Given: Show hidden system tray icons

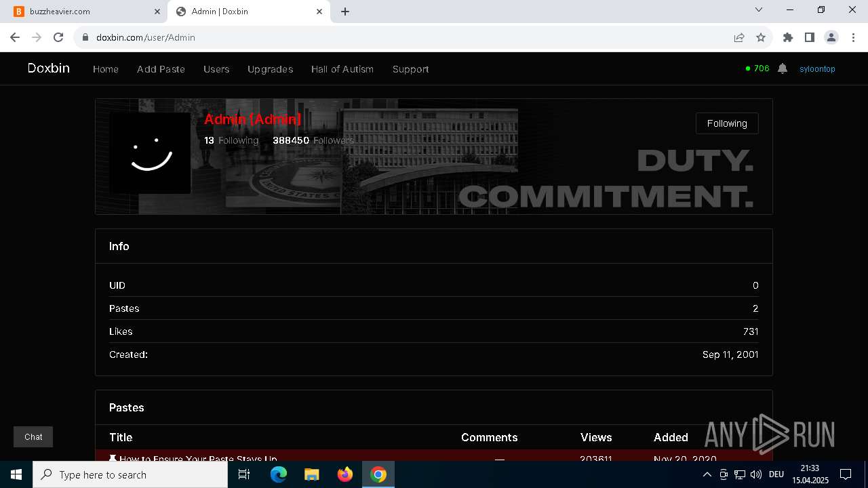Looking at the screenshot, I should click(x=707, y=474).
